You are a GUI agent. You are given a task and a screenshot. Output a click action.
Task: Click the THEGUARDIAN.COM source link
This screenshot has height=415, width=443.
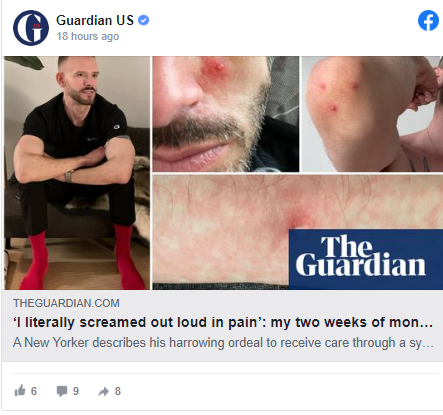click(x=66, y=303)
